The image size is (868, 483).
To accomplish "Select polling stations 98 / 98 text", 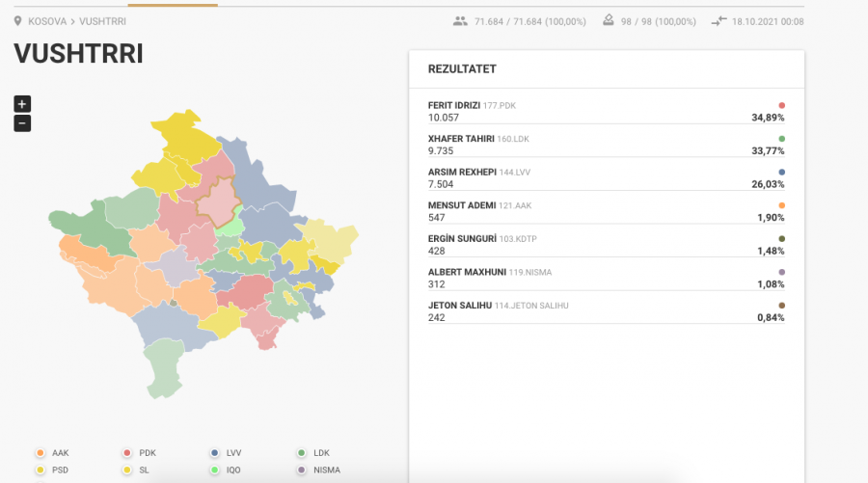I will click(x=658, y=21).
